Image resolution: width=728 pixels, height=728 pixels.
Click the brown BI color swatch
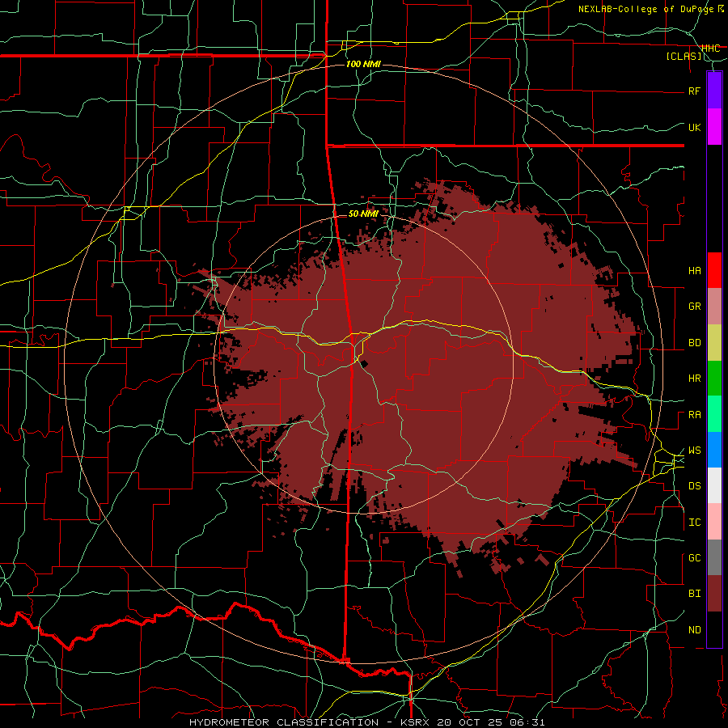[x=714, y=594]
